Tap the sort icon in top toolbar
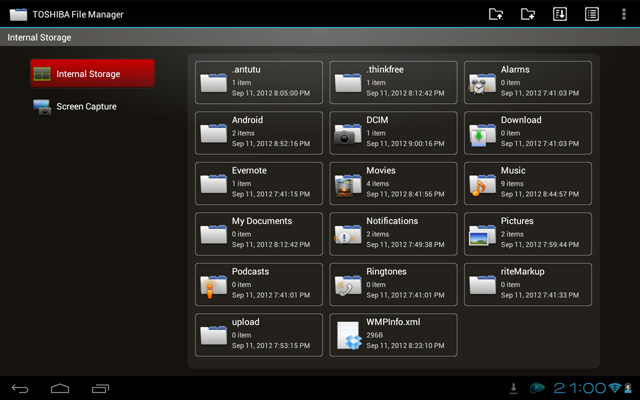Image resolution: width=640 pixels, height=400 pixels. pos(560,14)
